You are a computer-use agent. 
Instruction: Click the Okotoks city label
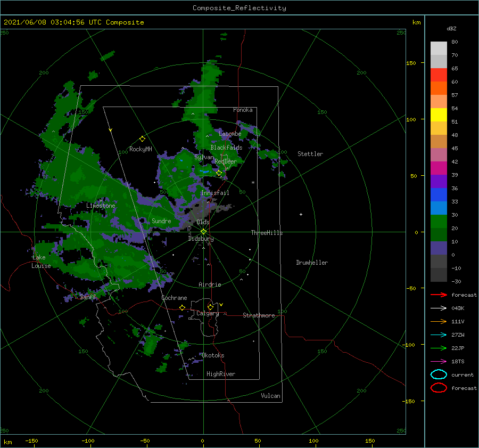[x=213, y=355]
